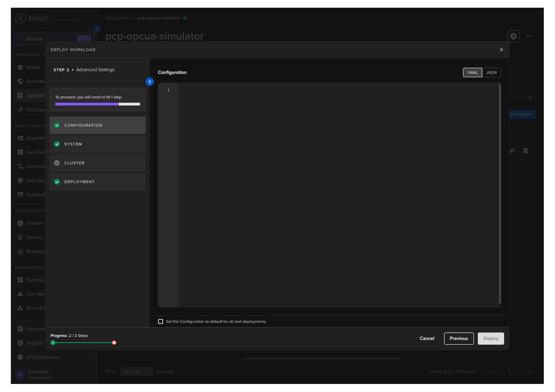The height and width of the screenshot is (392, 555).
Task: Open the items per page dropdown
Action: point(136,371)
